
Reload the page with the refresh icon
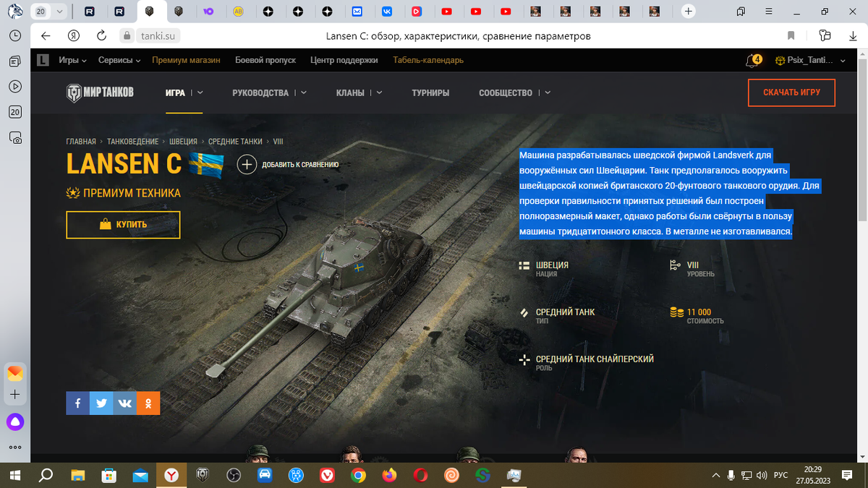click(x=101, y=36)
